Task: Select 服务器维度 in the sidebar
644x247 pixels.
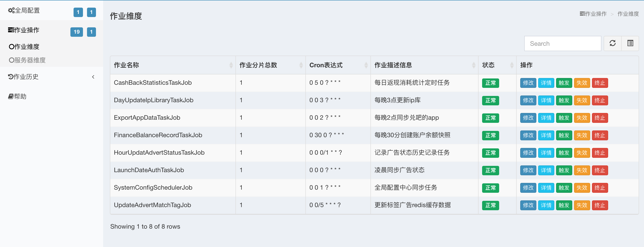Action: [x=30, y=60]
